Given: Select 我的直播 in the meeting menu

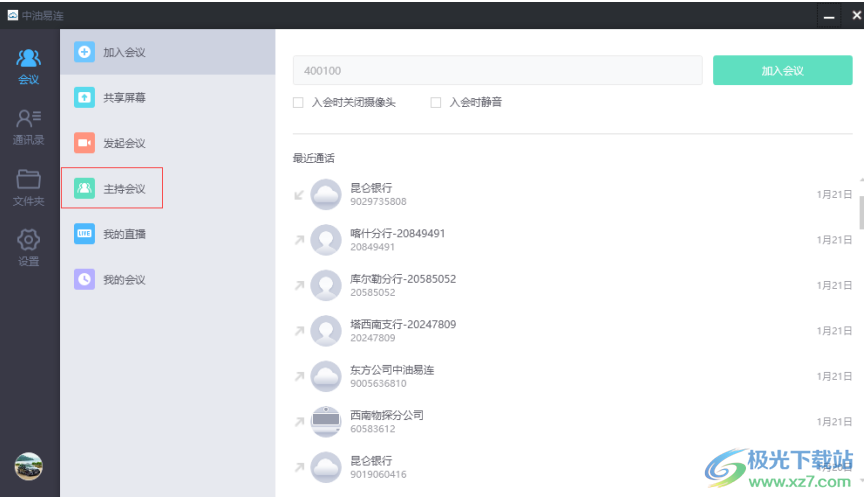Looking at the screenshot, I should point(168,234).
